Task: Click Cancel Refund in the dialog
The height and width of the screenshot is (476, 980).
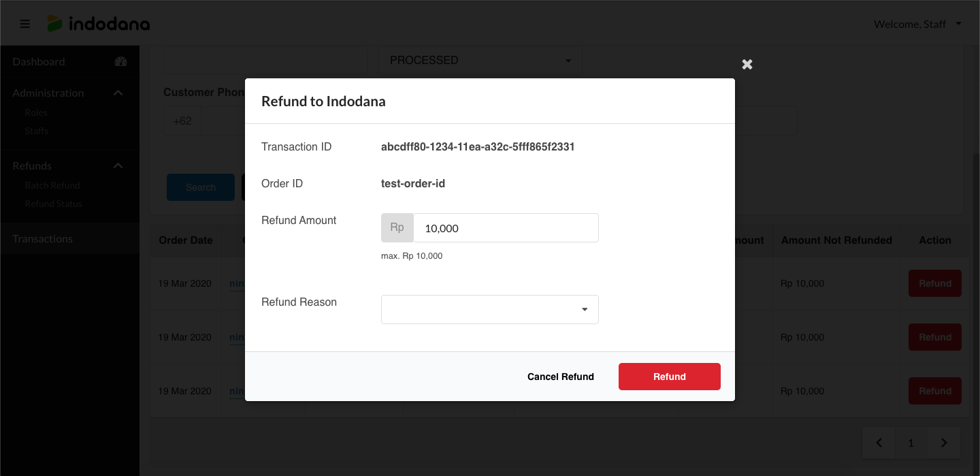Action: (561, 377)
